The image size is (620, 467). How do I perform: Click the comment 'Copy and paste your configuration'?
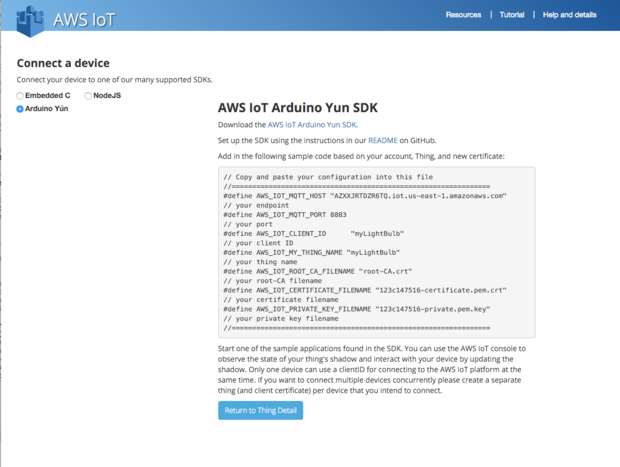tap(328, 177)
